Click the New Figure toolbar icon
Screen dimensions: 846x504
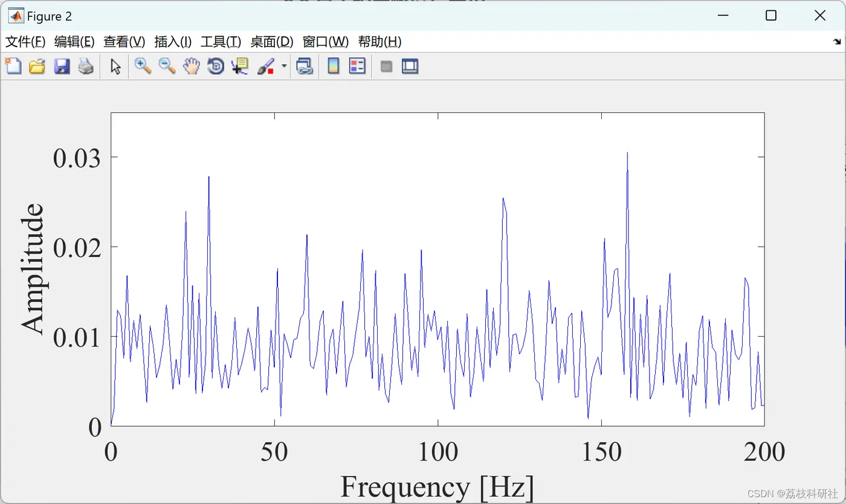[x=13, y=66]
